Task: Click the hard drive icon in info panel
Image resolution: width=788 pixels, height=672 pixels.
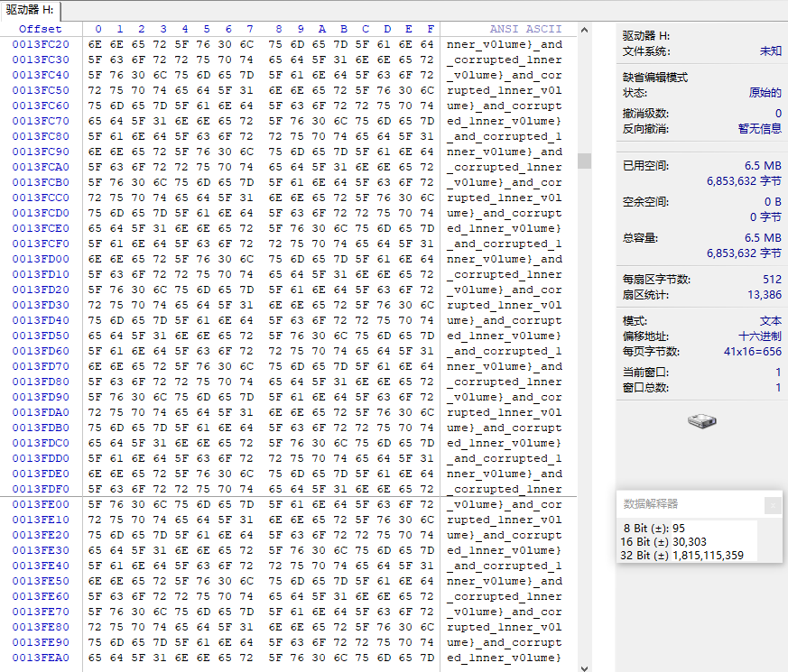Action: pyautogui.click(x=702, y=421)
